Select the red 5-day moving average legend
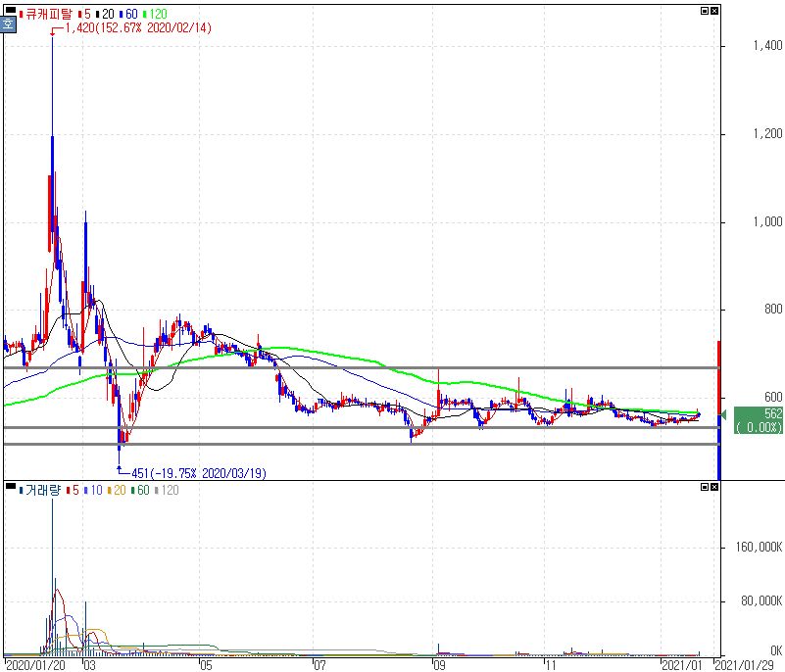This screenshot has height=672, width=785. pyautogui.click(x=84, y=14)
